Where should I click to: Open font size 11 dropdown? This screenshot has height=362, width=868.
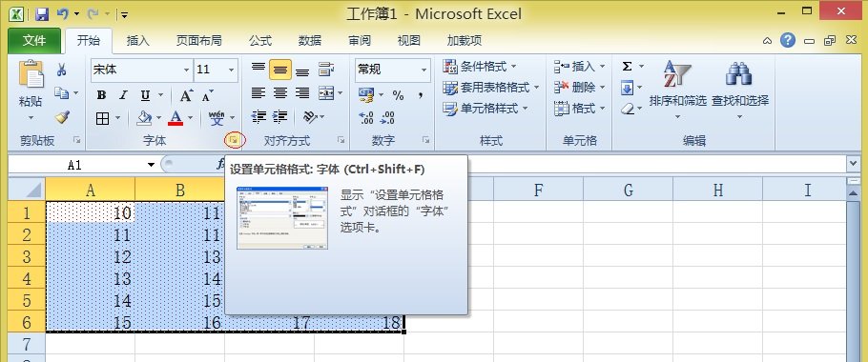232,70
